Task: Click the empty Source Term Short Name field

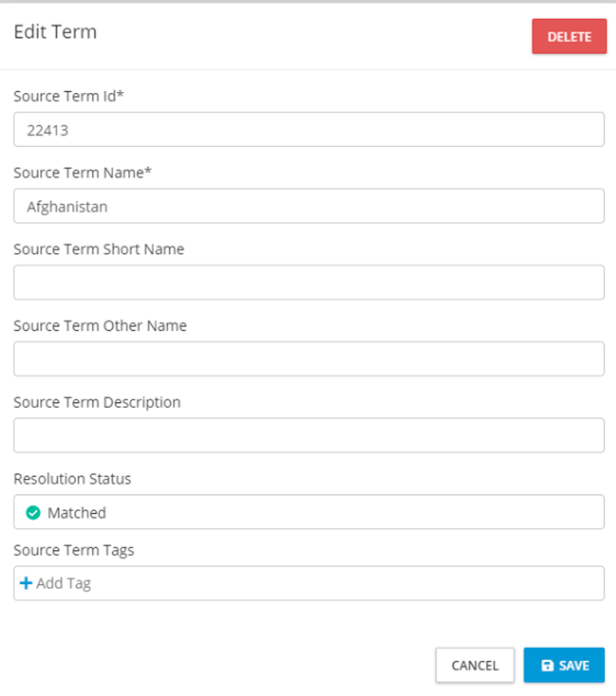Action: click(309, 282)
